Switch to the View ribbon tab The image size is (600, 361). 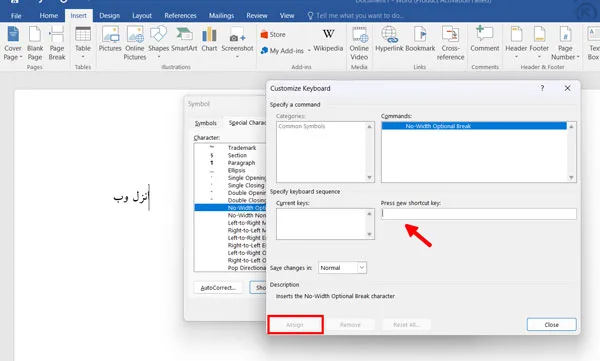click(287, 16)
